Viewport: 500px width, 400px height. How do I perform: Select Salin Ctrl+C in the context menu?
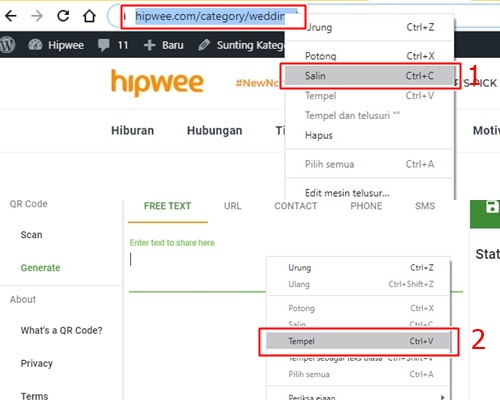click(x=369, y=76)
